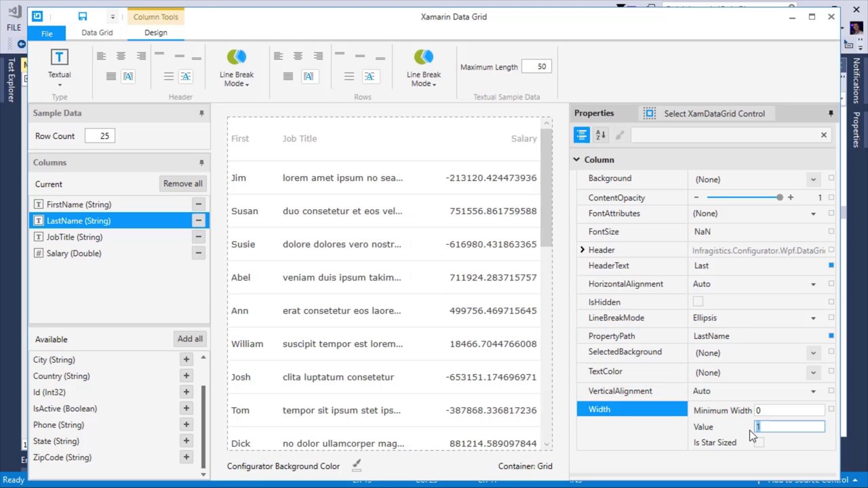Toggle the IsHidden checkbox
The image size is (868, 488).
click(x=698, y=302)
